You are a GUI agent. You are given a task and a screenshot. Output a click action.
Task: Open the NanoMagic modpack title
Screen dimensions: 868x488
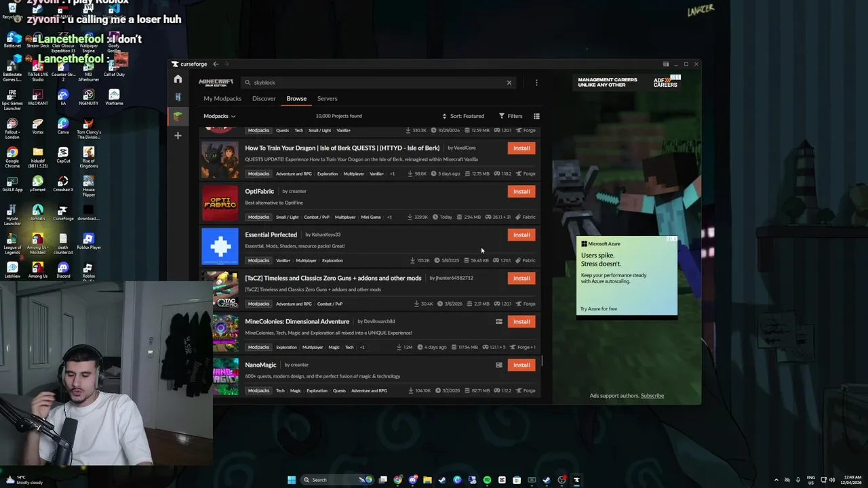[x=260, y=365]
